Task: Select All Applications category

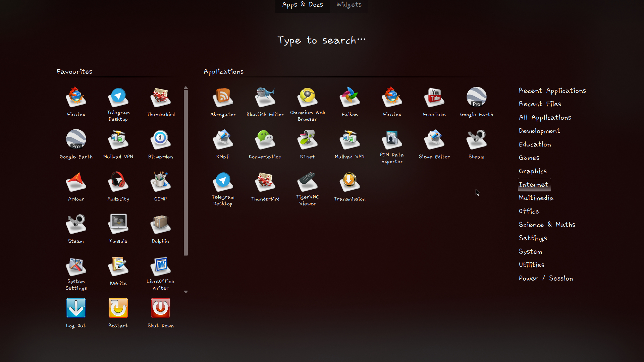Action: coord(545,118)
